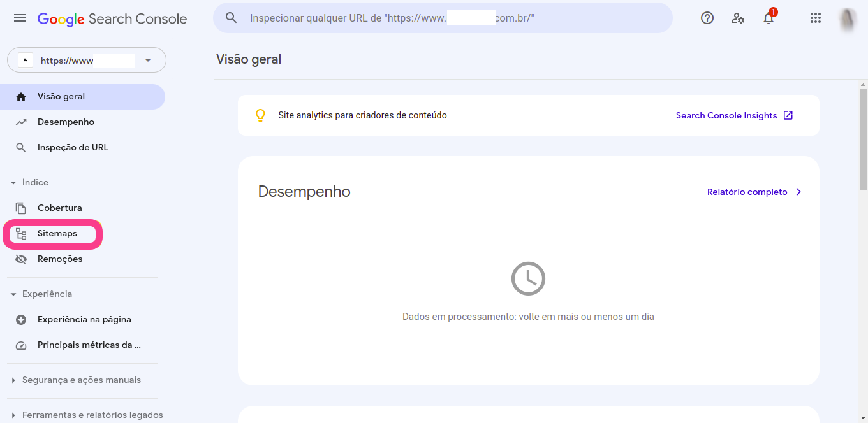Open Remoções in sidebar

(x=83, y=259)
